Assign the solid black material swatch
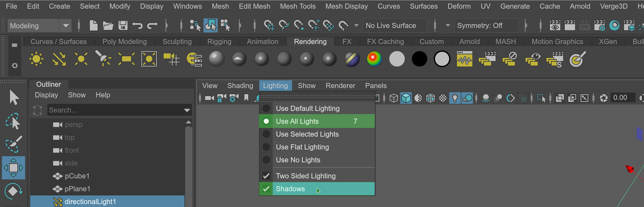This screenshot has height=207, width=644. 419,59
